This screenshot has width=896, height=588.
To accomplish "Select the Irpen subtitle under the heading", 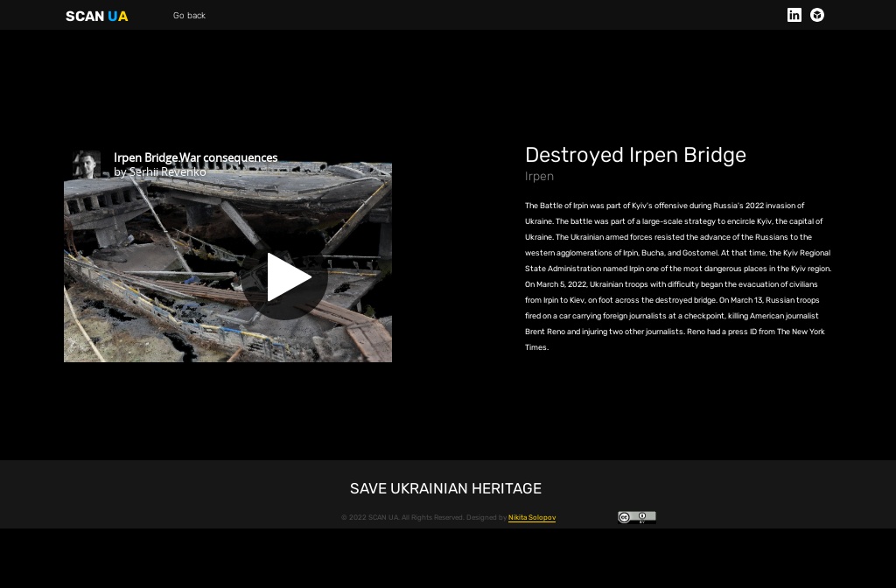I will click(539, 176).
